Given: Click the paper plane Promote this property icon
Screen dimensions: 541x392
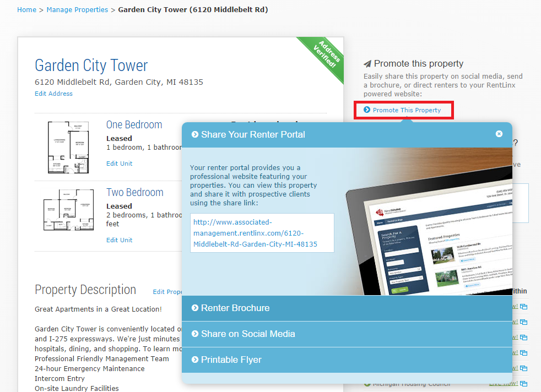Looking at the screenshot, I should coord(369,63).
